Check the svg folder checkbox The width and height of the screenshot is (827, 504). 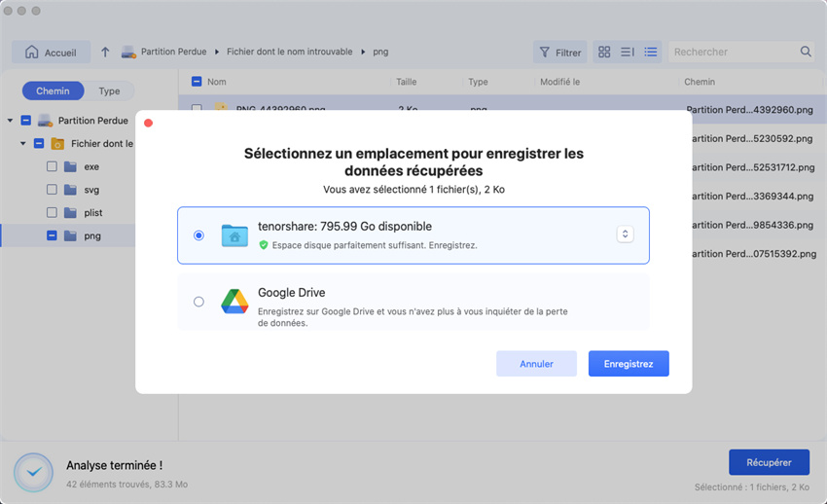[x=53, y=190]
